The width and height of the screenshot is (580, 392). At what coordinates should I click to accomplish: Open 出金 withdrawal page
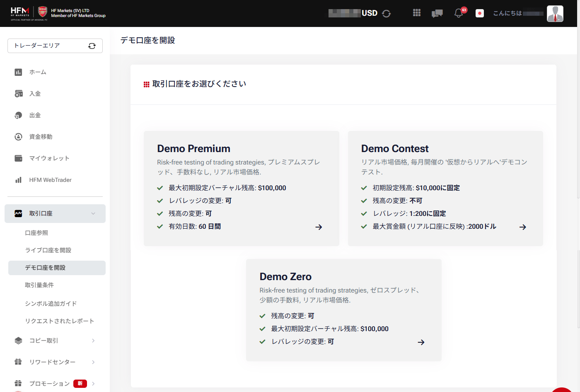35,115
